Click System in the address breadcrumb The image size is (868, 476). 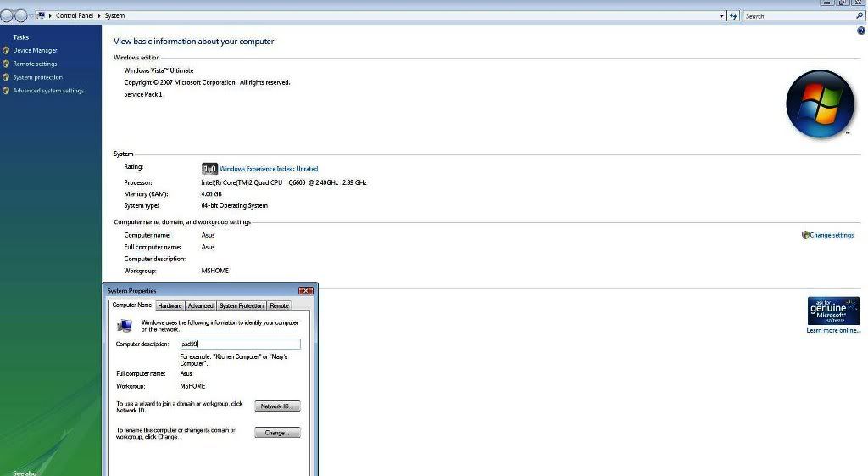coord(114,15)
